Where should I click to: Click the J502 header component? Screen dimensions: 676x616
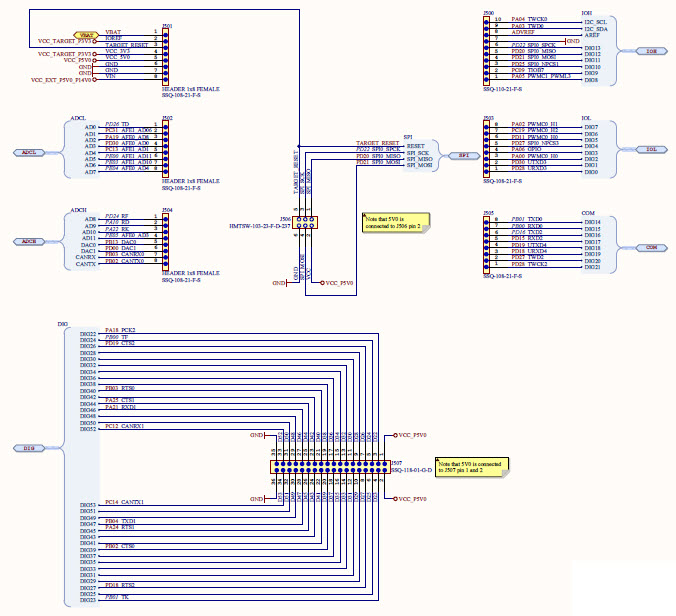pyautogui.click(x=165, y=148)
